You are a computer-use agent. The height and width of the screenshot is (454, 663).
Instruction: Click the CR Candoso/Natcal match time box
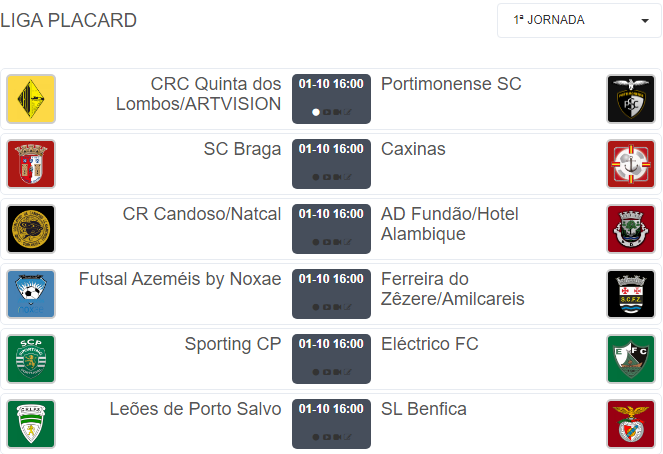pos(331,229)
